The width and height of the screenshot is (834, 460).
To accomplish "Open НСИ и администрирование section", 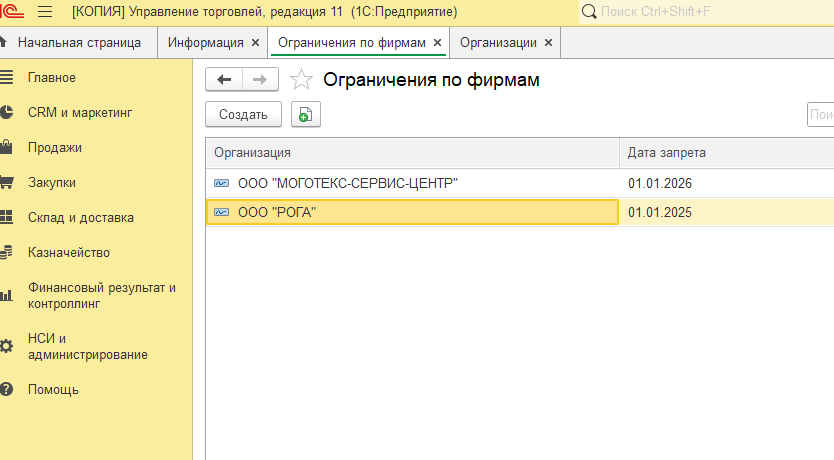I will click(88, 347).
